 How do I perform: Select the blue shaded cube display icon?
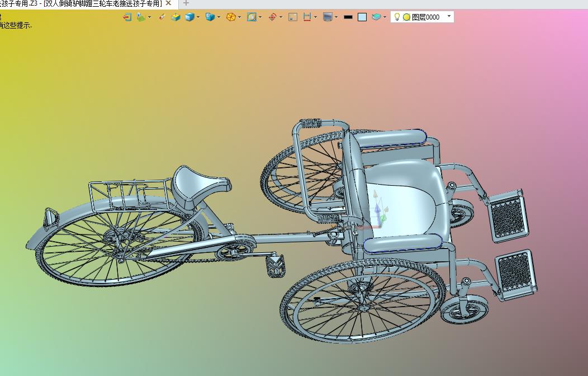189,17
